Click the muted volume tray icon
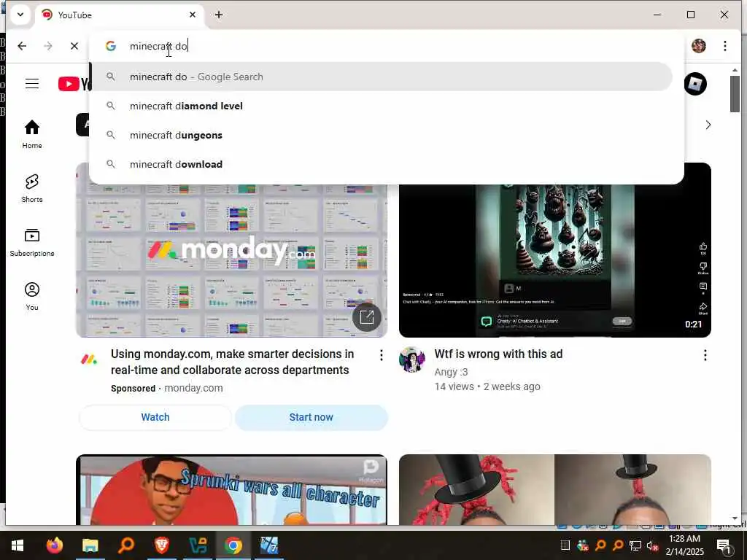 click(x=651, y=545)
